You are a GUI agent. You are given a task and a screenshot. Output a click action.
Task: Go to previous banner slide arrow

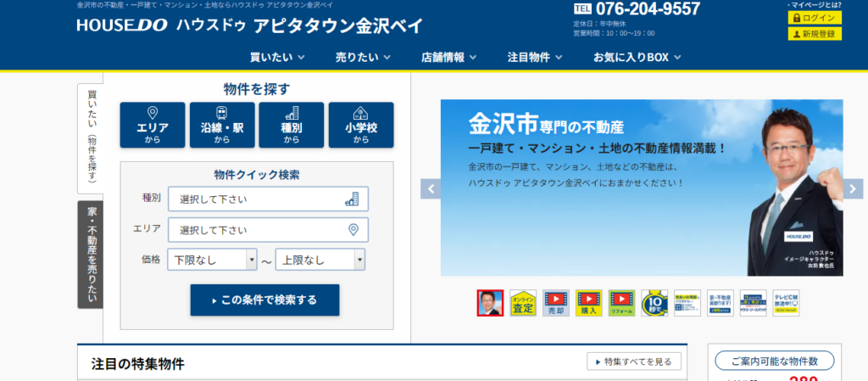[430, 189]
